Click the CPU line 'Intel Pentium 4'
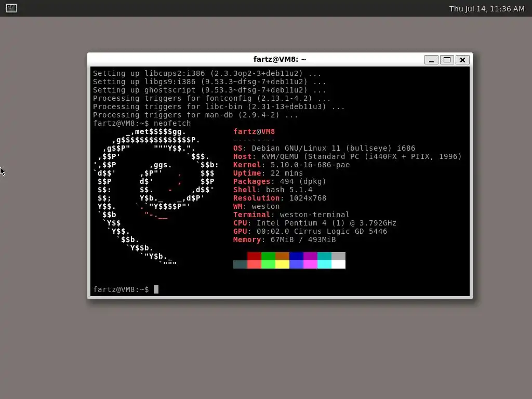Viewport: 532px width, 399px height. point(315,223)
